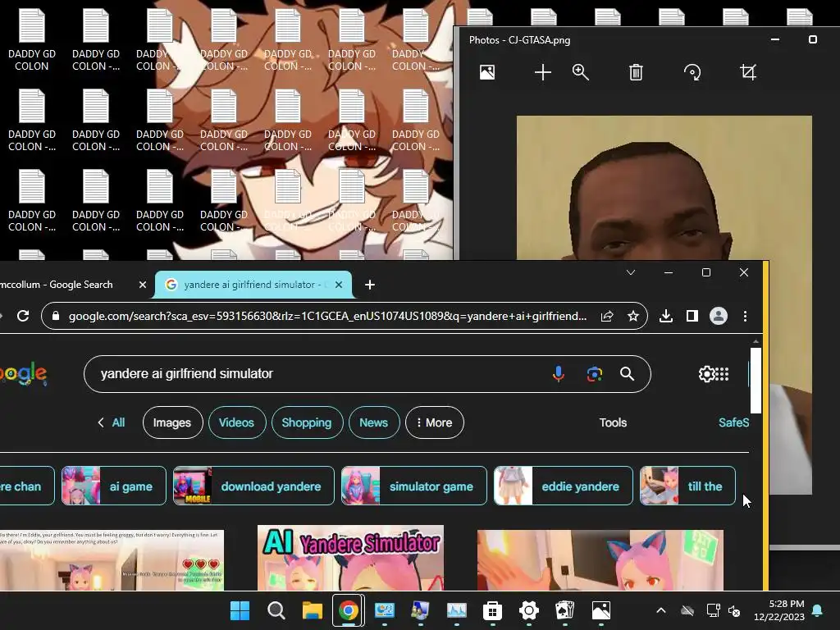The image size is (840, 630).
Task: Open Microsoft Store from taskbar
Action: coord(492,610)
